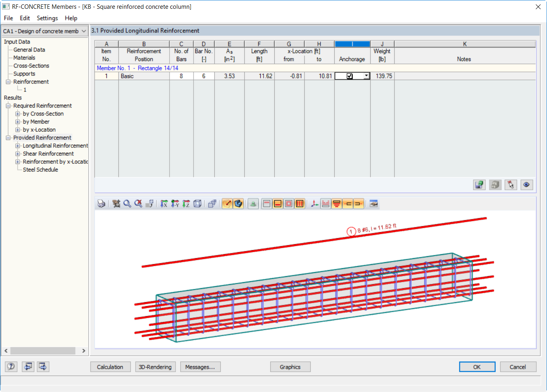Viewport: 547px width, 392px height.
Task: Click the Cancel button
Action: [x=518, y=367]
